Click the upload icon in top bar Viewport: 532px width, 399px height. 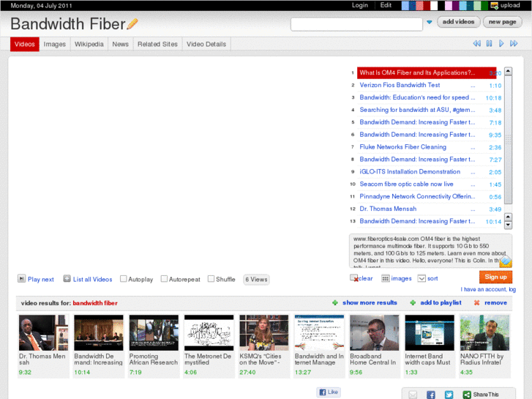pyautogui.click(x=495, y=5)
